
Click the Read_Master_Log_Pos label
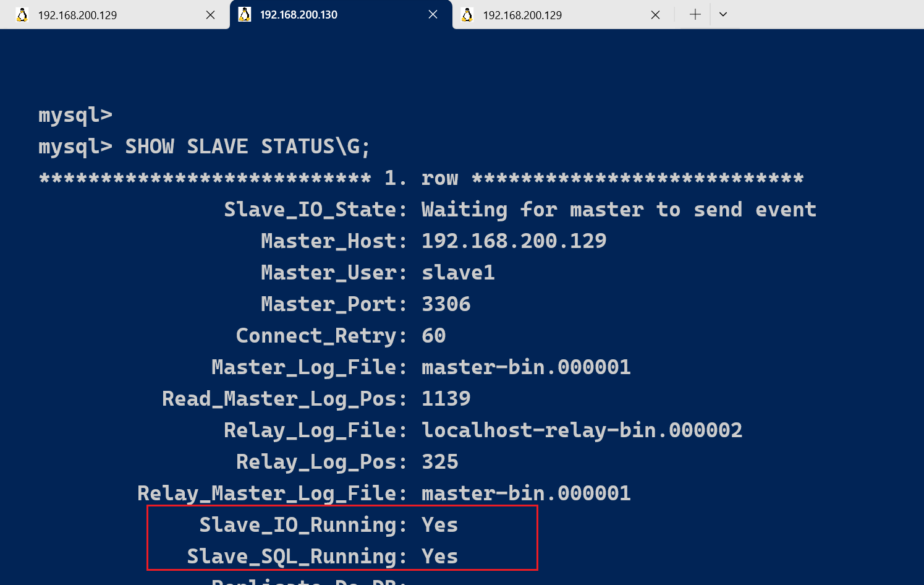[285, 399]
